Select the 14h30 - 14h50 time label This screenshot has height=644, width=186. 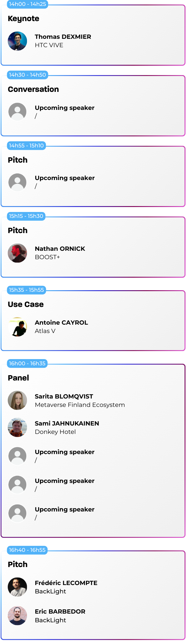pos(27,75)
